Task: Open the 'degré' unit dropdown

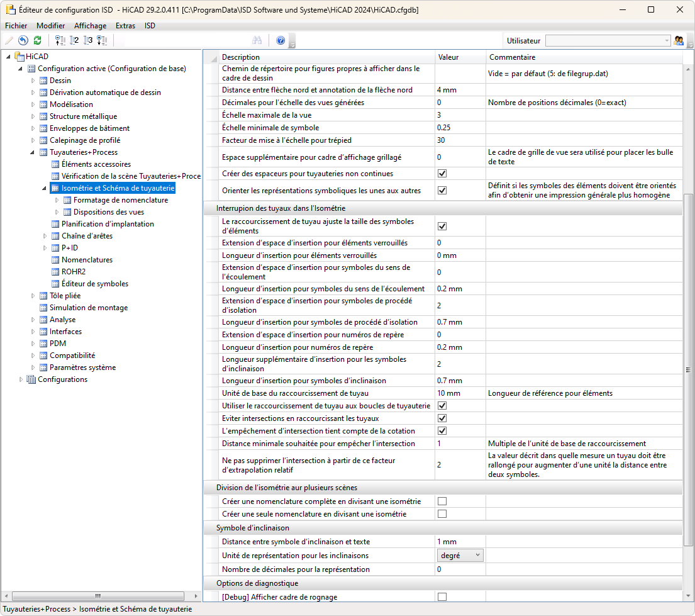Action: 460,556
